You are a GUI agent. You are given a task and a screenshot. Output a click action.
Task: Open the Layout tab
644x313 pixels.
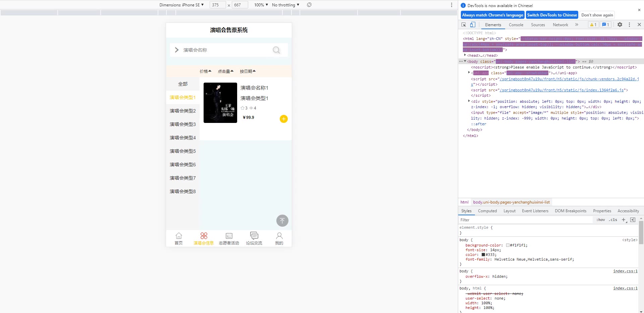(509, 211)
